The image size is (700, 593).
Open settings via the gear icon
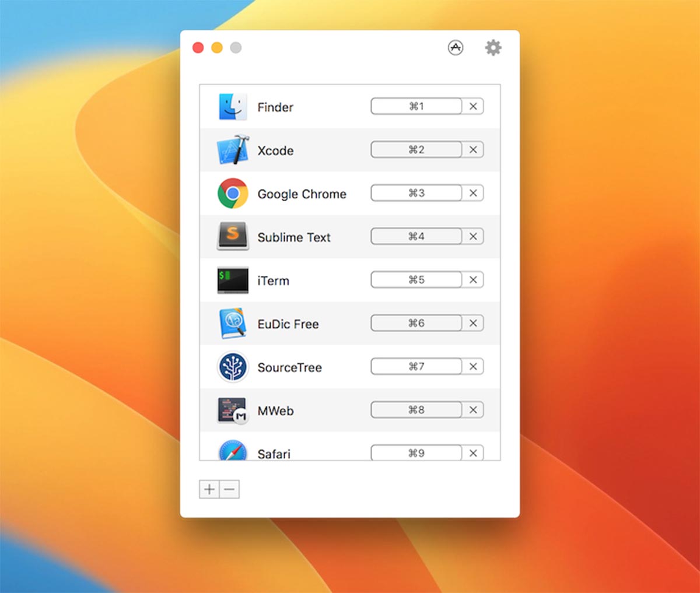tap(493, 48)
